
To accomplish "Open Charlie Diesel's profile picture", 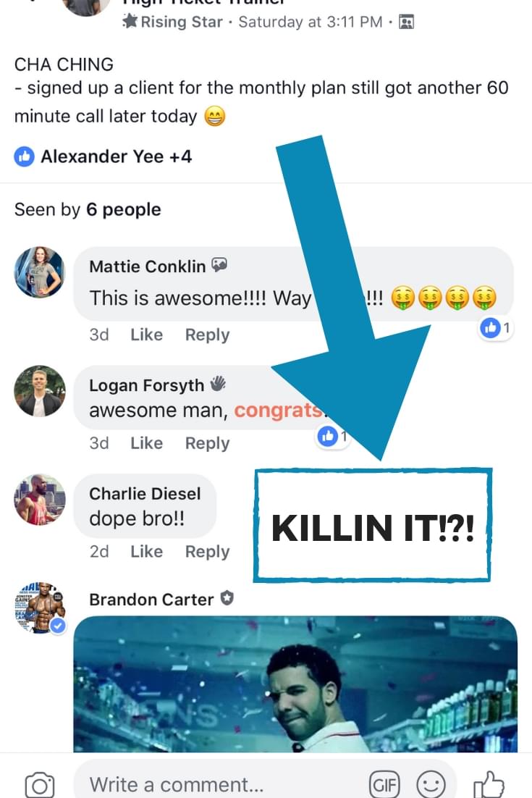I will click(x=40, y=500).
